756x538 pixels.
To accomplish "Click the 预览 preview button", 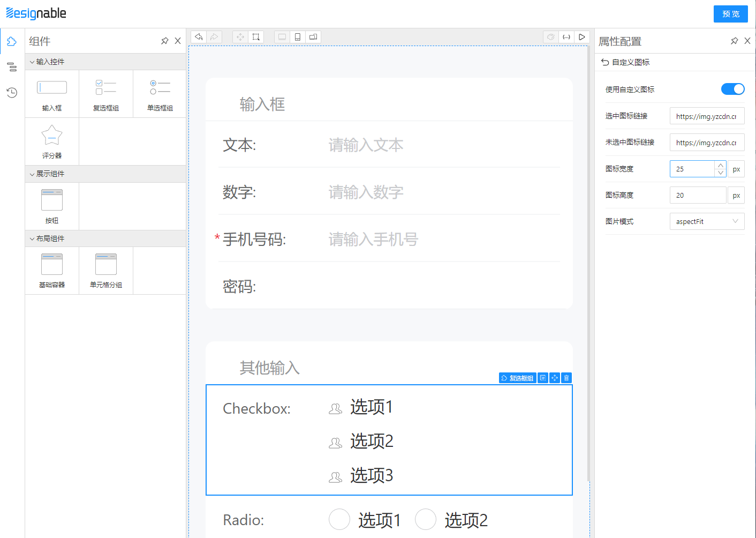I will 730,14.
